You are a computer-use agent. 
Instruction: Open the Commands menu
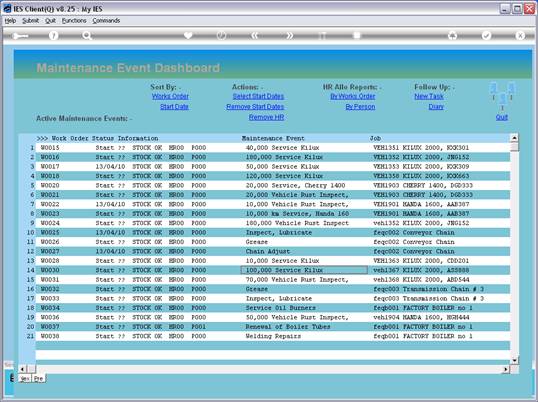[x=106, y=21]
